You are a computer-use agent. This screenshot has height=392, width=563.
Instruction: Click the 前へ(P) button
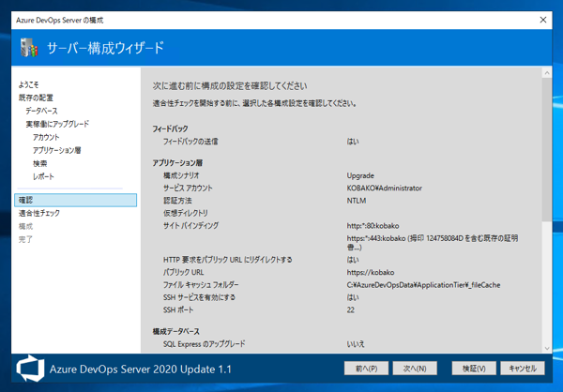(x=366, y=369)
